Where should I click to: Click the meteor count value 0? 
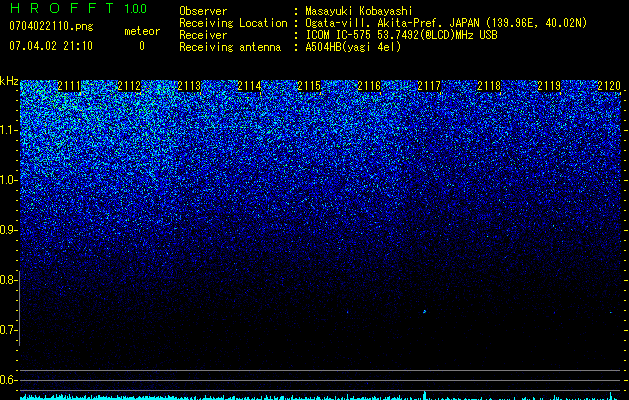pyautogui.click(x=142, y=46)
